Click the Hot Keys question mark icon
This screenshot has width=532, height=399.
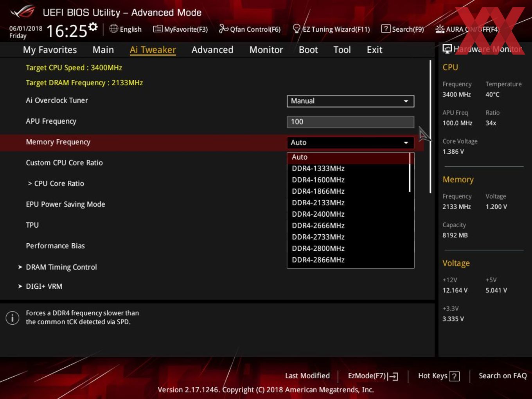pyautogui.click(x=454, y=376)
